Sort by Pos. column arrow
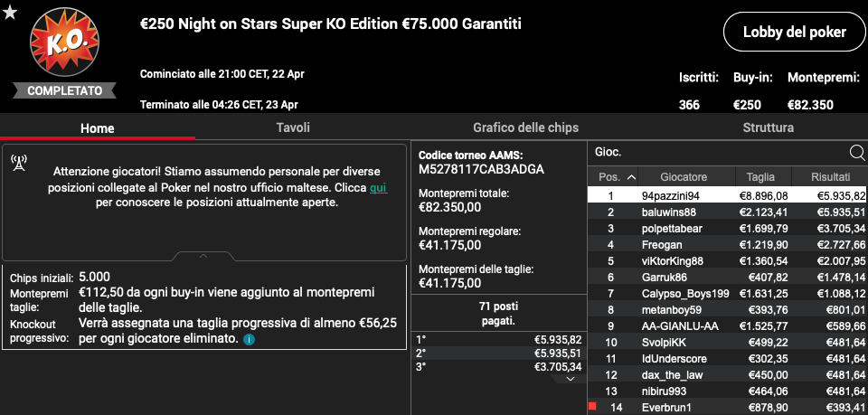This screenshot has height=415, width=868. click(631, 177)
